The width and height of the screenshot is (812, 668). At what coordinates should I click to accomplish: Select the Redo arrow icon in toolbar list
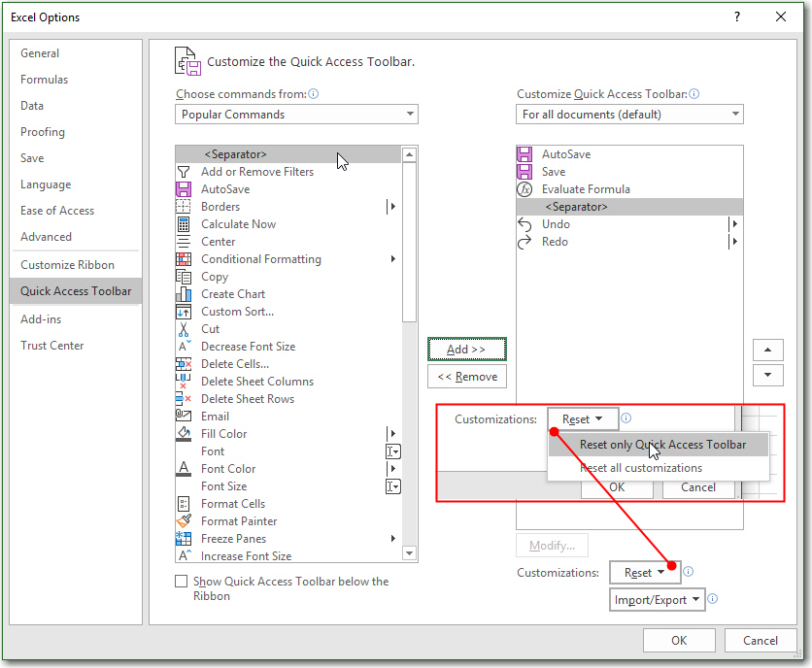[524, 242]
